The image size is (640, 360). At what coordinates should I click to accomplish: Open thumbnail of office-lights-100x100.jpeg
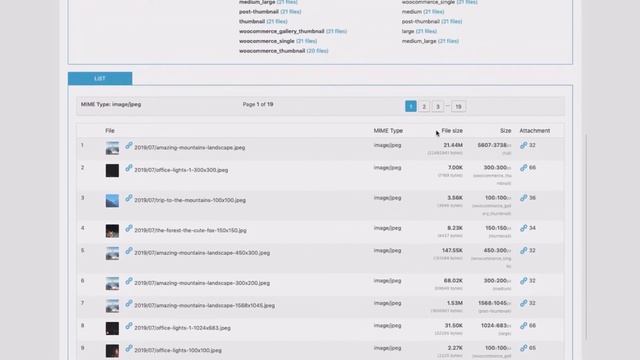coord(112,351)
